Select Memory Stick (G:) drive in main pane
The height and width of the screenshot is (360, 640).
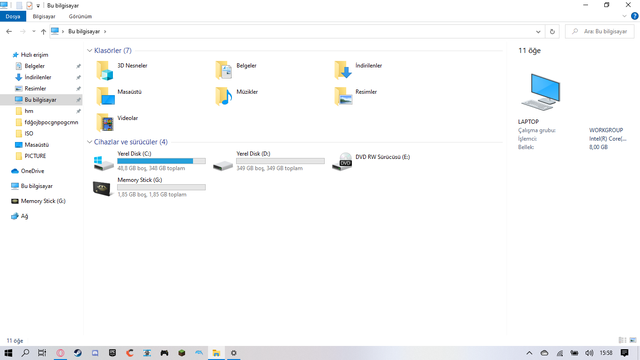tap(149, 187)
